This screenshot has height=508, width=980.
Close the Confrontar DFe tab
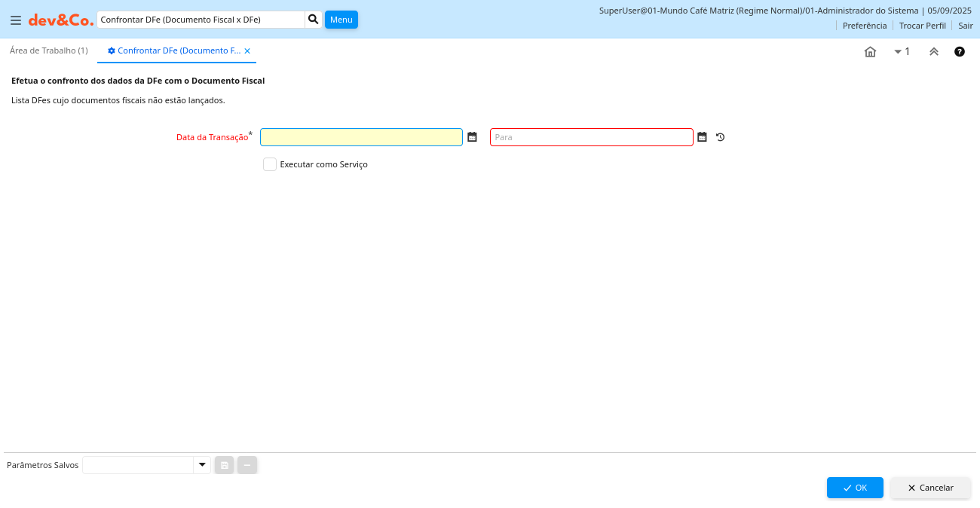[x=247, y=51]
